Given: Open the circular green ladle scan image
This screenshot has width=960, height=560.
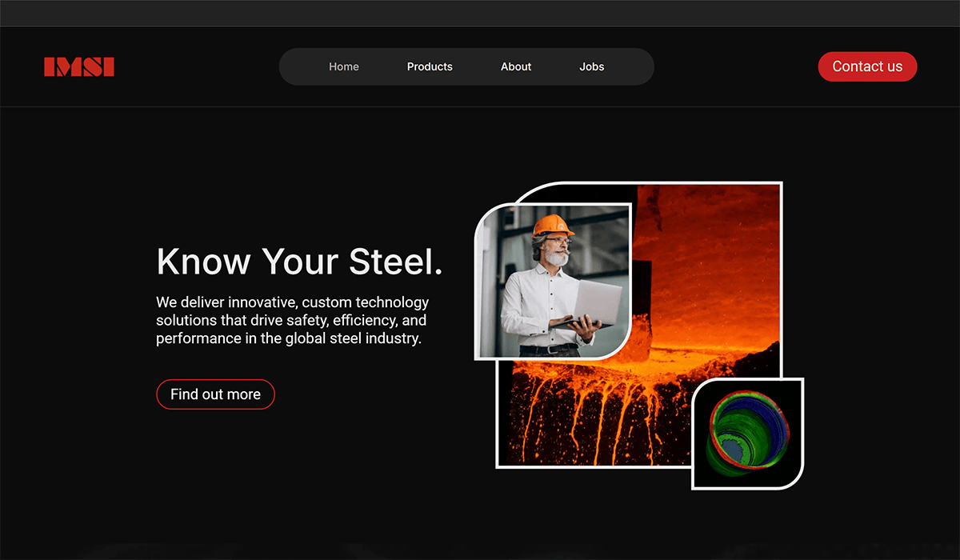Looking at the screenshot, I should (746, 434).
